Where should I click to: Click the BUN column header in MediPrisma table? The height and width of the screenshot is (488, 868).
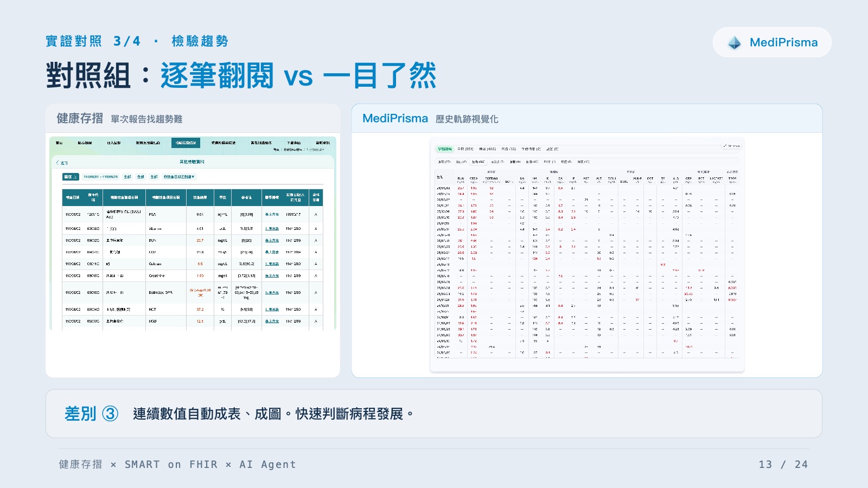tap(461, 178)
